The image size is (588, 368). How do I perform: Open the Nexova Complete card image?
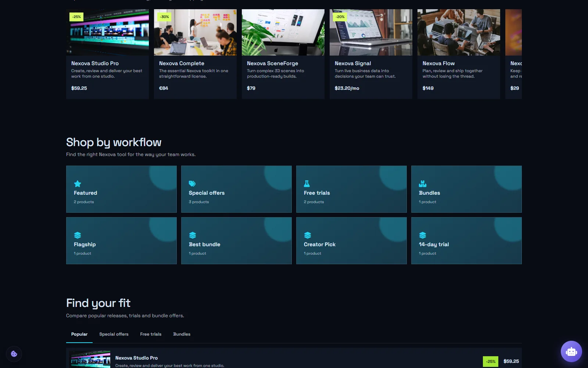195,32
